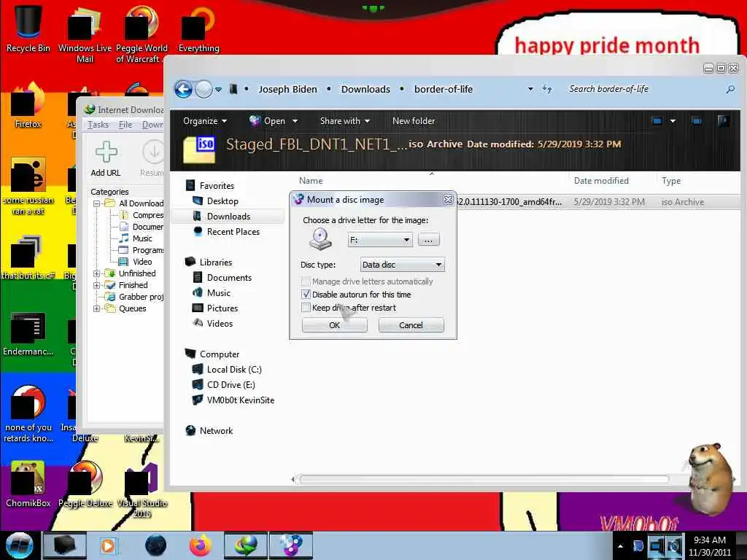Enable Keep drive after restart checkbox
Viewport: 747px width, 560px height.
coord(306,308)
